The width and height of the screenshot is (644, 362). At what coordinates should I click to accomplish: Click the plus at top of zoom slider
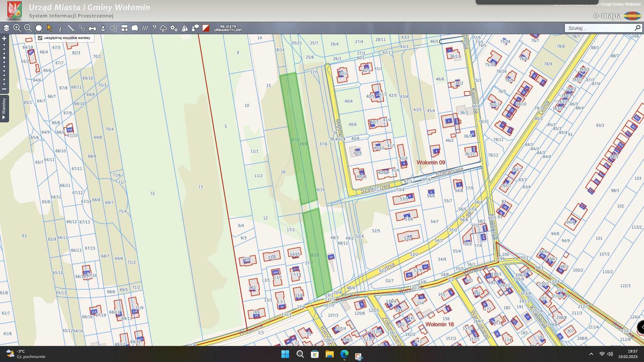(4, 38)
